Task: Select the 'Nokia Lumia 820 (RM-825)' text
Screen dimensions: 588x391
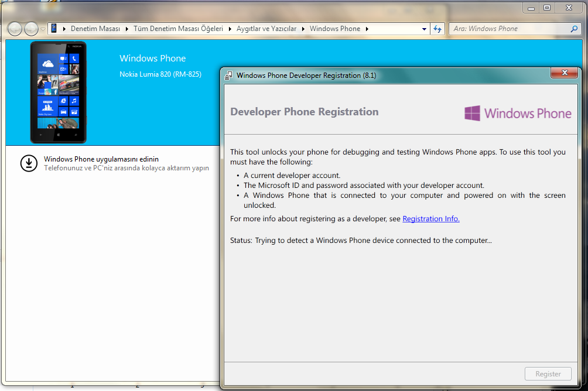Action: (x=160, y=74)
